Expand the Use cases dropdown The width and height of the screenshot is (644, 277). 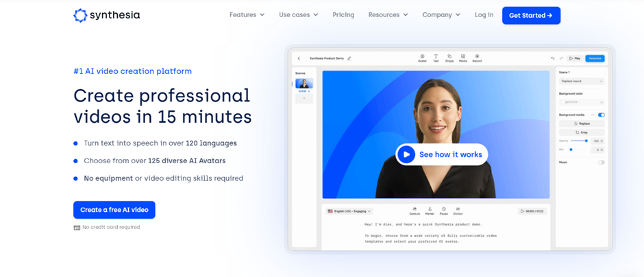[299, 15]
